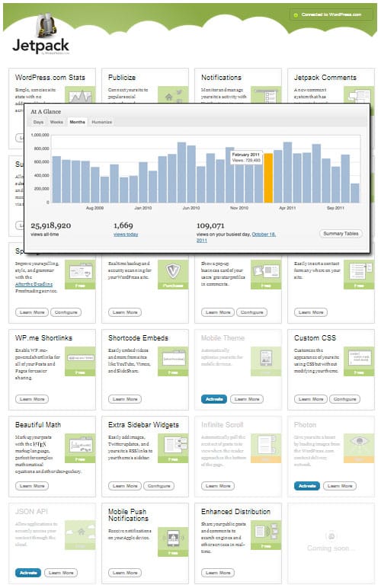Click Learn More for Custom CSS

pyautogui.click(x=311, y=399)
